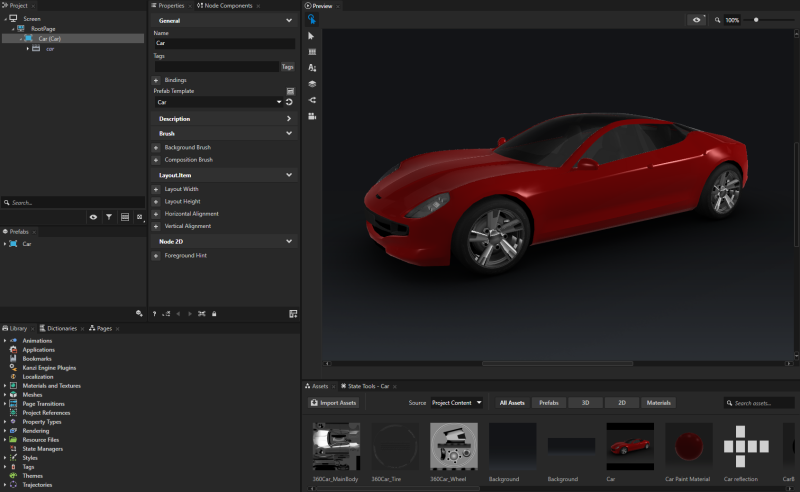Choose the arrow selection tool in Preview
Screen dimensions: 800x492
(x=312, y=36)
